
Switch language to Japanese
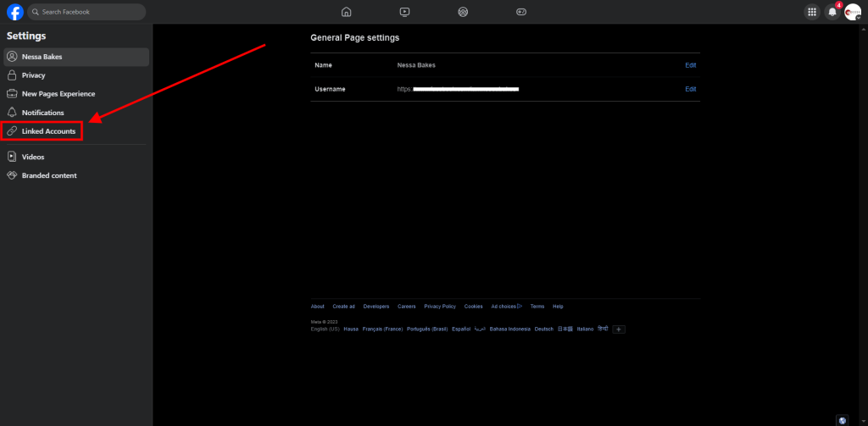click(565, 329)
